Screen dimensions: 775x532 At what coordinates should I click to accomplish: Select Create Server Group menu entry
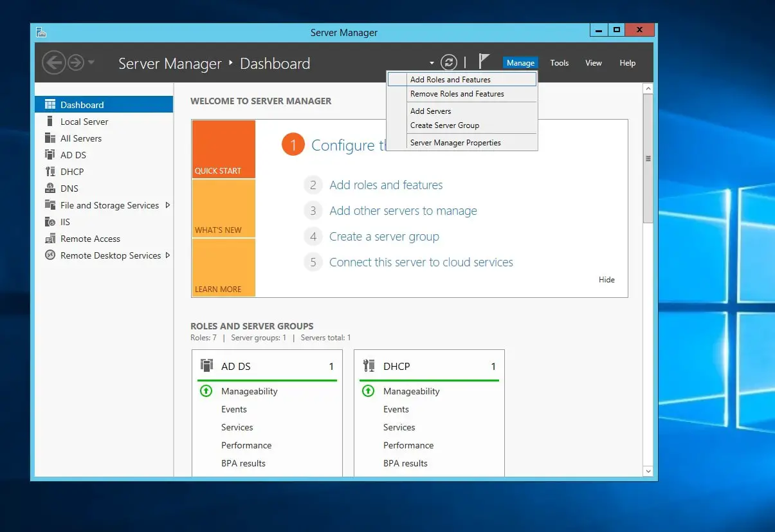[x=462, y=125]
